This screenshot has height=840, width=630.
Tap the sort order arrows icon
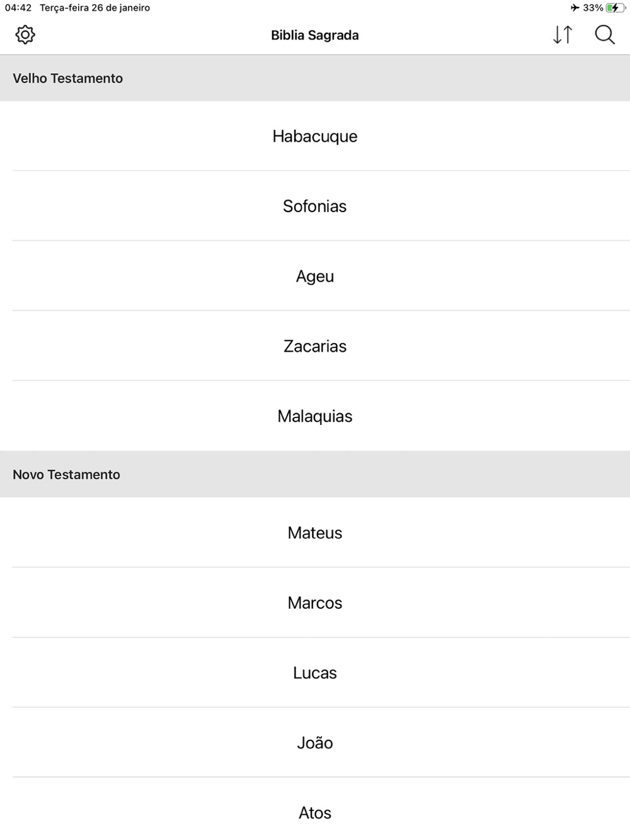click(x=563, y=35)
